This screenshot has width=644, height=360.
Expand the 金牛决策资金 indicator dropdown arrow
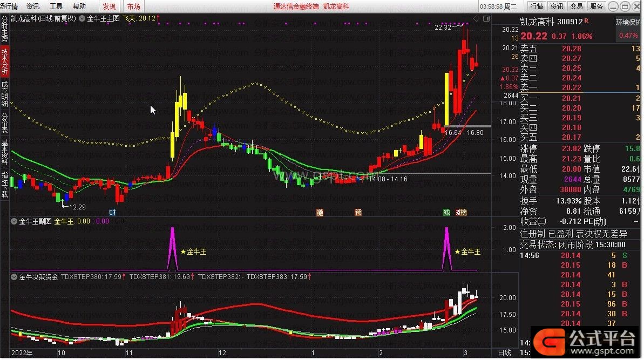[x=14, y=277]
